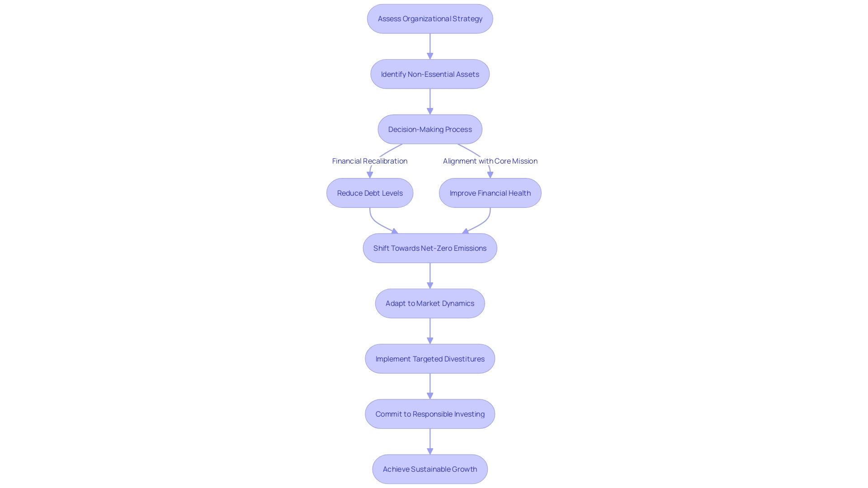This screenshot has width=868, height=488.
Task: Scroll down to view Achieve Sustainable Growth
Action: (430, 469)
